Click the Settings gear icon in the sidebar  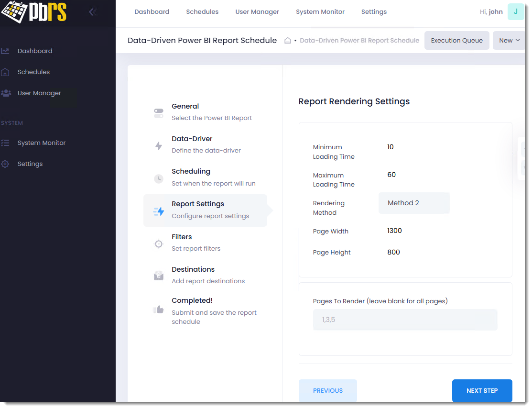click(x=5, y=164)
